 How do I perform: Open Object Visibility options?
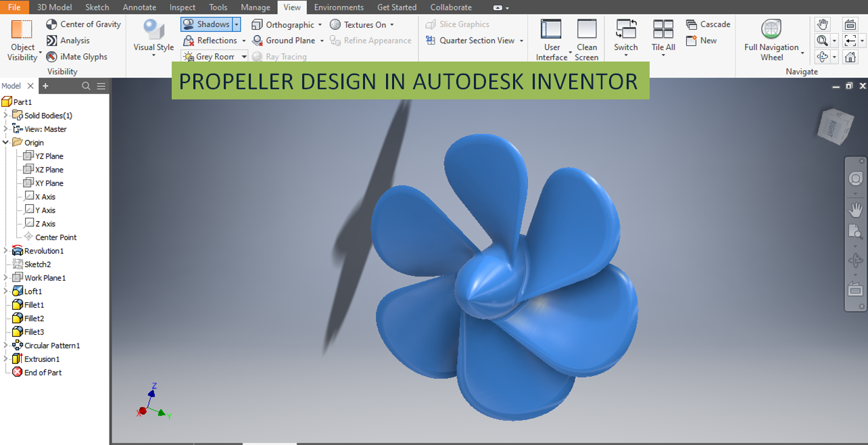(22, 41)
